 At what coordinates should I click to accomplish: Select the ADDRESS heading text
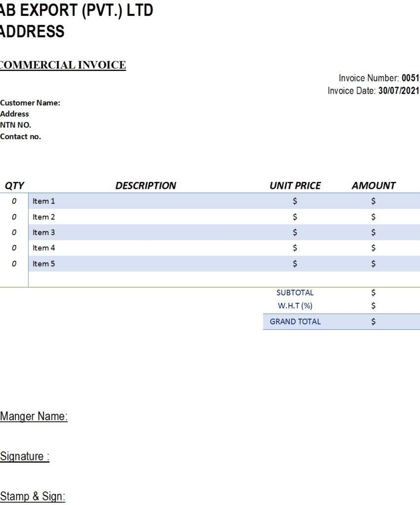point(32,31)
